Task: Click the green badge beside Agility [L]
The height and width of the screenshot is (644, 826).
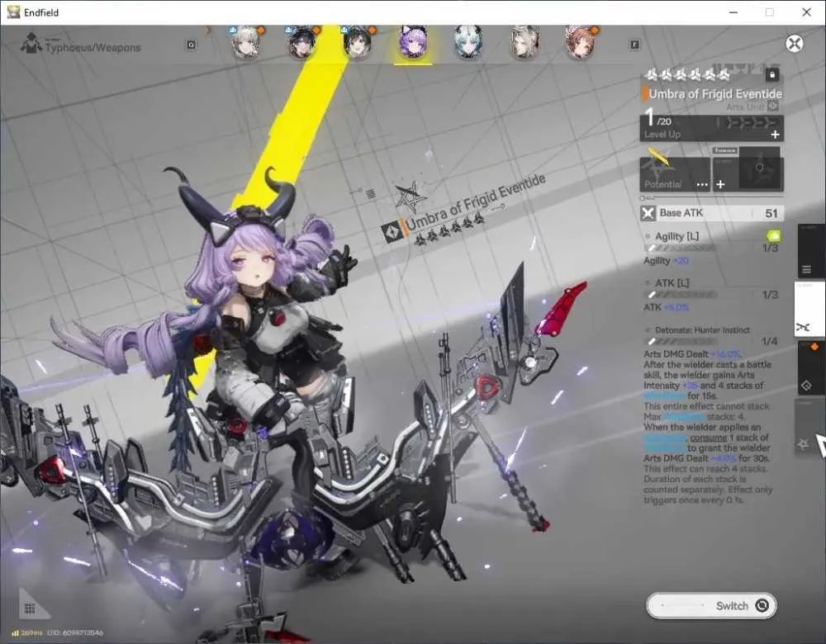Action: pos(773,235)
